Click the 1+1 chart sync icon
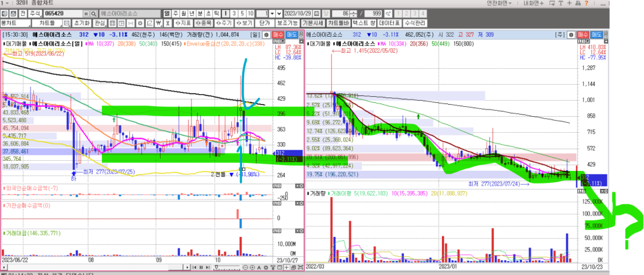Screen dimensions: 644x275 (x=131, y=23)
